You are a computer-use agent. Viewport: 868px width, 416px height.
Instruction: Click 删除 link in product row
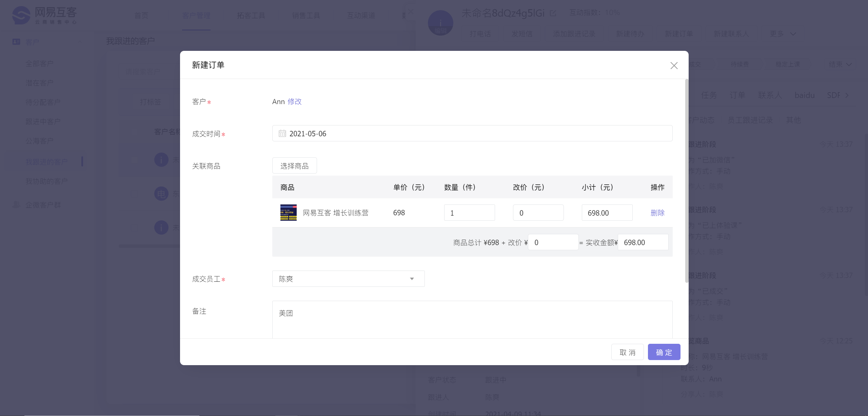point(657,213)
